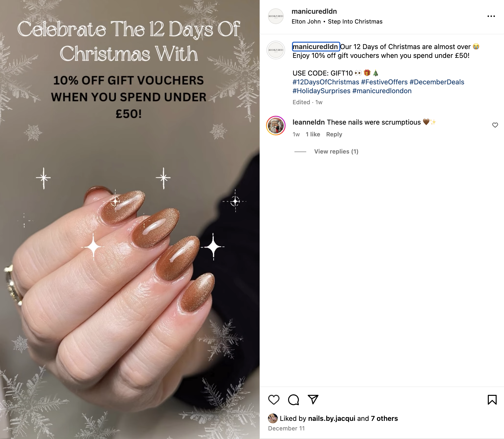
Task: Reply to leanneldn's comment
Action: (x=334, y=134)
